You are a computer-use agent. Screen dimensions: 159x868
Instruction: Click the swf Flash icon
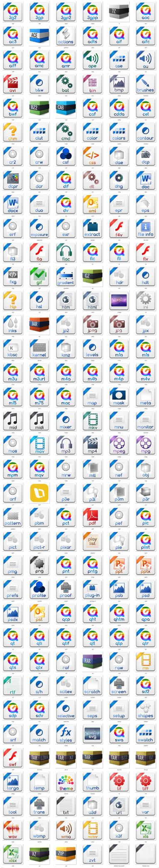click(12, 758)
